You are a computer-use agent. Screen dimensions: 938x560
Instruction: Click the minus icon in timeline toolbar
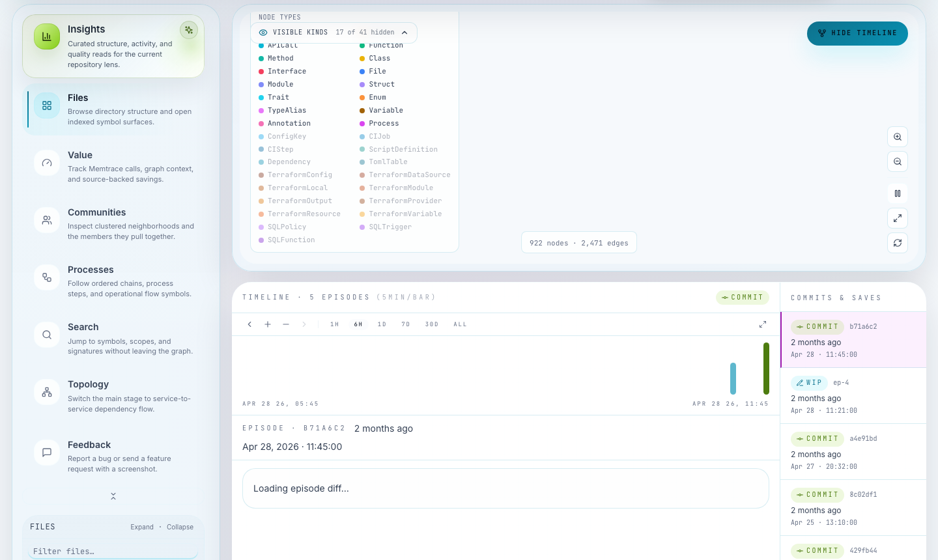286,324
